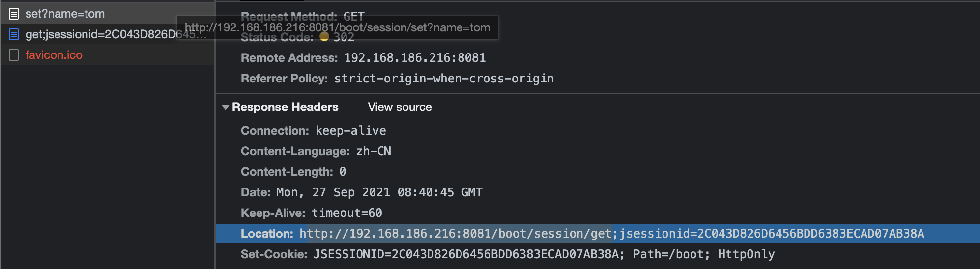This screenshot has height=269, width=980.
Task: Click View source for response headers
Action: pyautogui.click(x=400, y=107)
